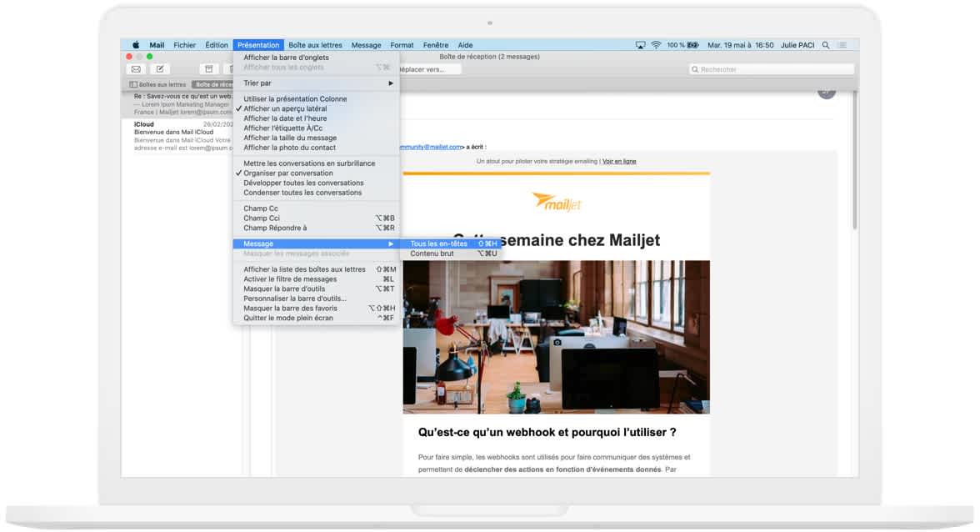Image resolution: width=980 pixels, height=532 pixels.
Task: Select Champ Répondre à
Action: pyautogui.click(x=316, y=228)
